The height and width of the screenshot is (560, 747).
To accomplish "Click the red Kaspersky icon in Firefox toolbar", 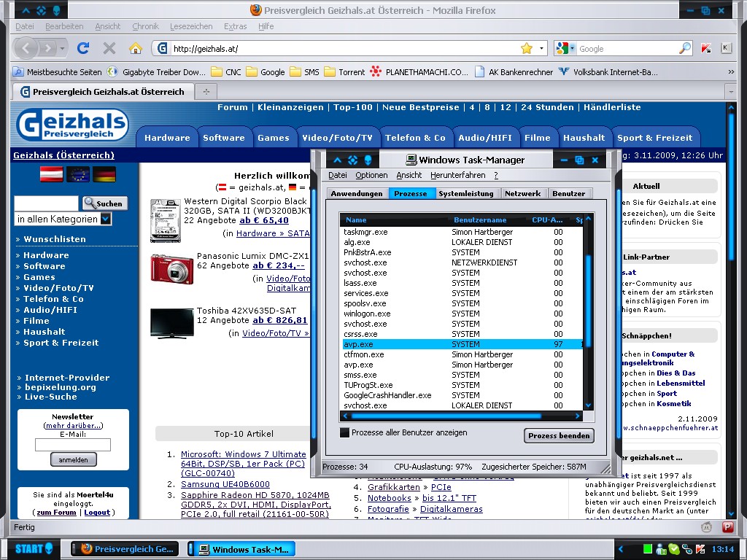I will pyautogui.click(x=706, y=48).
